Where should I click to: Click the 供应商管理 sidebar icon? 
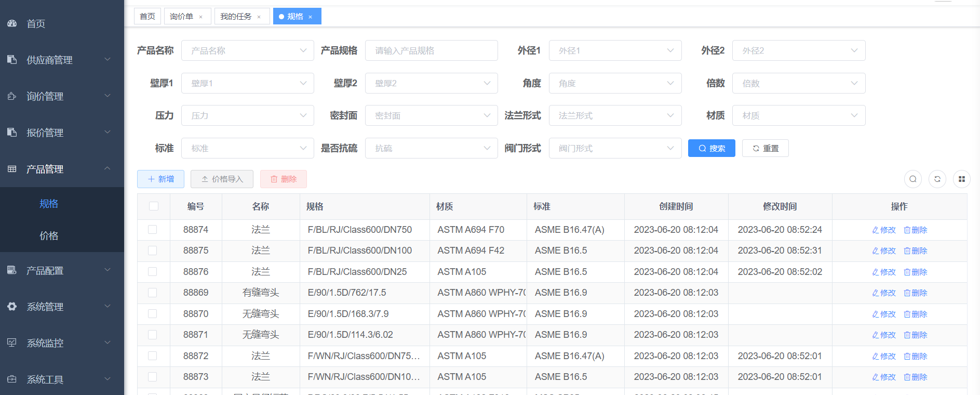point(12,60)
